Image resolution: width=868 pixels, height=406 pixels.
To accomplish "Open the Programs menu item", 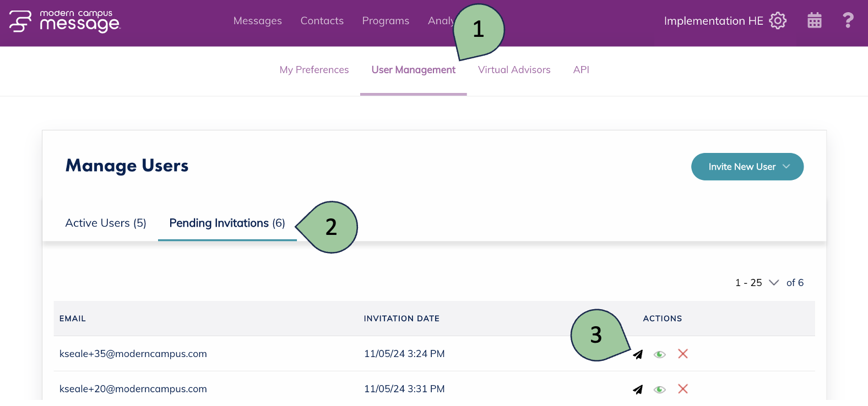I will click(x=386, y=21).
